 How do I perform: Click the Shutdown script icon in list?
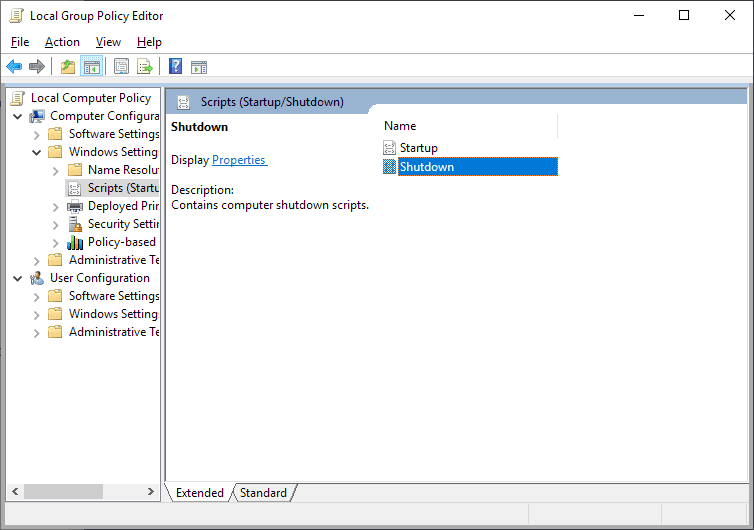(389, 166)
